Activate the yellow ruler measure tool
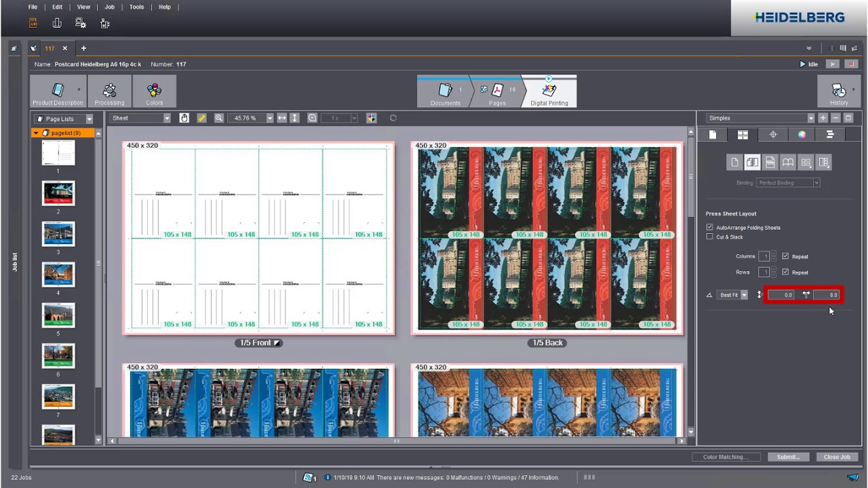The image size is (868, 488). pos(201,118)
